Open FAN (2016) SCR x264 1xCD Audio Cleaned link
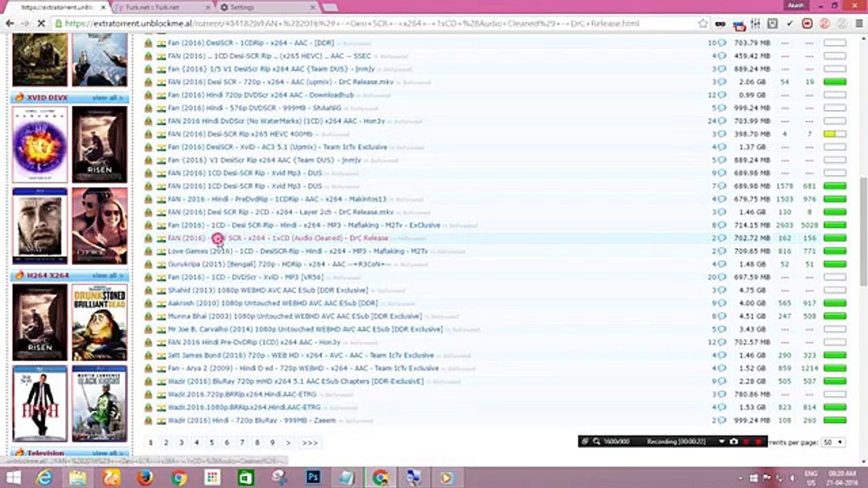Viewport: 868px width, 488px height. tap(278, 239)
